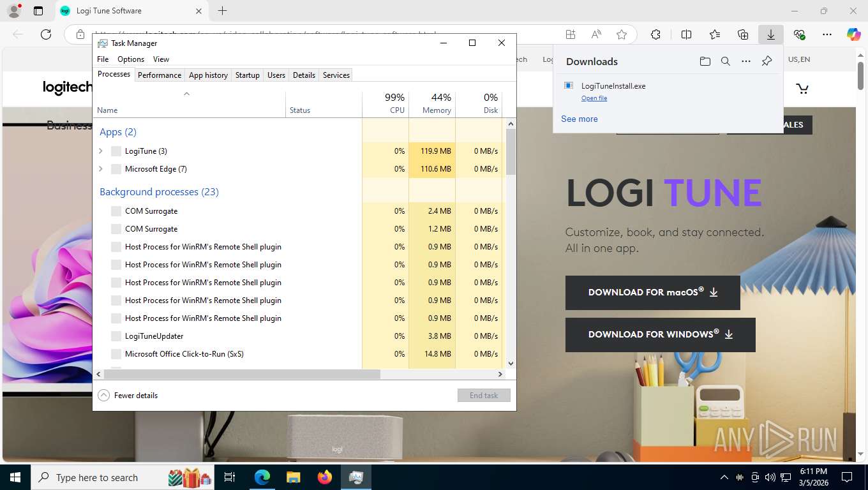The height and width of the screenshot is (490, 868).
Task: Show hidden system tray icons
Action: [724, 477]
